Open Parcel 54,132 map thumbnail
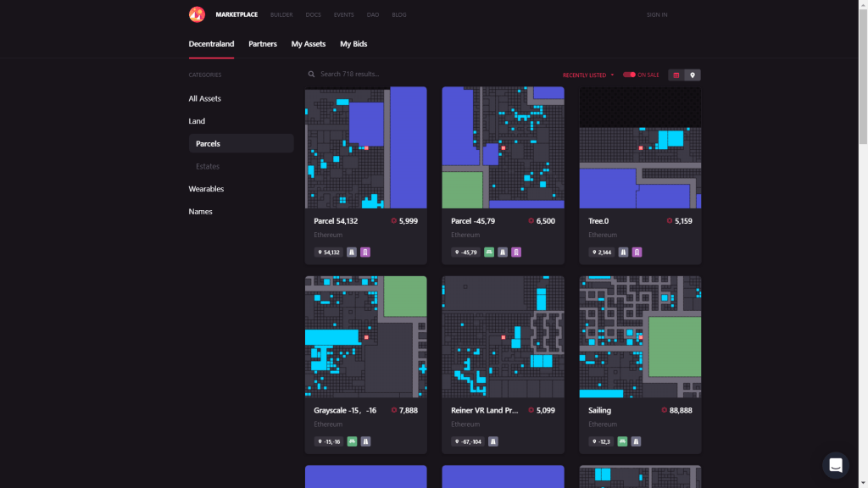This screenshot has width=868, height=488. click(x=366, y=147)
